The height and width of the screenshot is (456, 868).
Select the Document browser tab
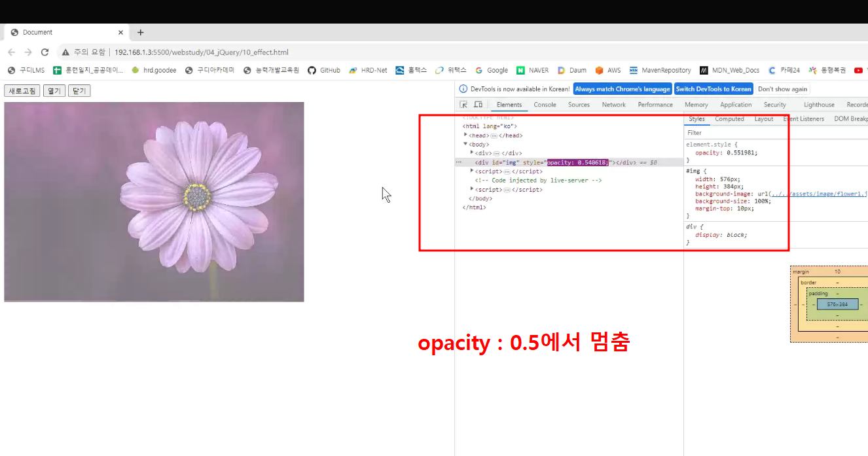click(x=65, y=32)
